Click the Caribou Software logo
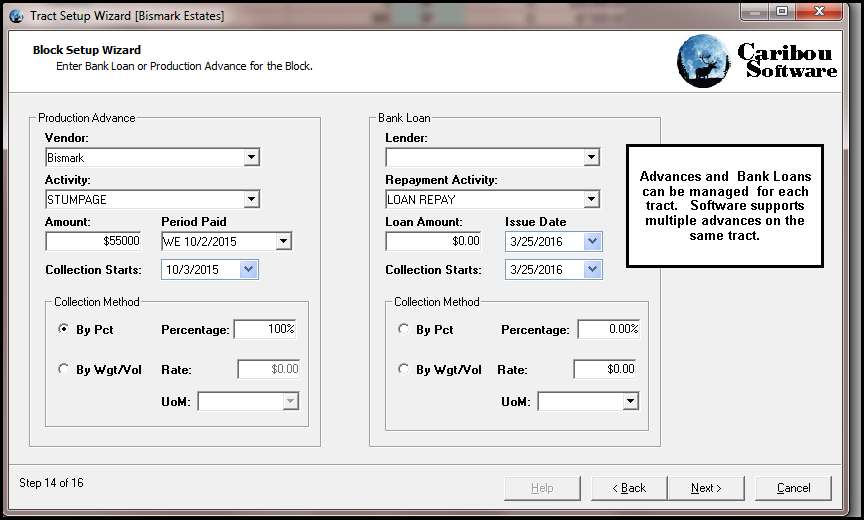Screen dimensions: 864x520 point(757,61)
